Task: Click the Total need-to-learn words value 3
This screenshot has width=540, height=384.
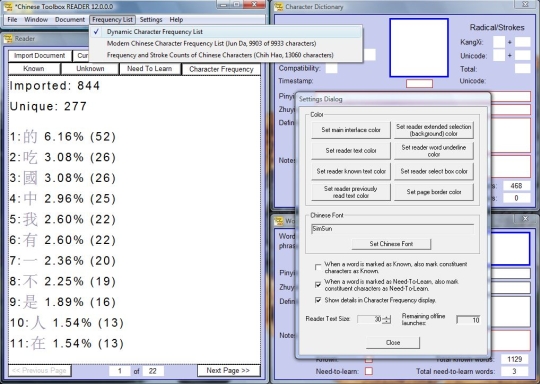Action: click(515, 371)
